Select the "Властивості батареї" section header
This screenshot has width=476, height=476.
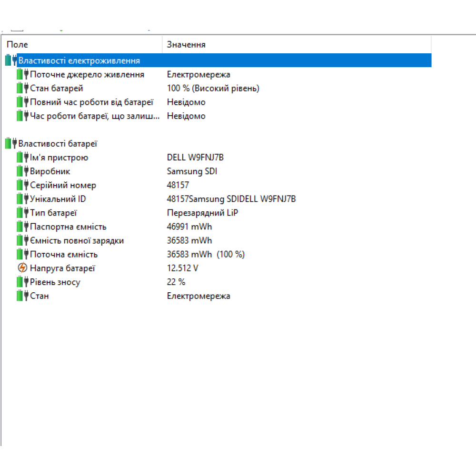click(x=60, y=143)
